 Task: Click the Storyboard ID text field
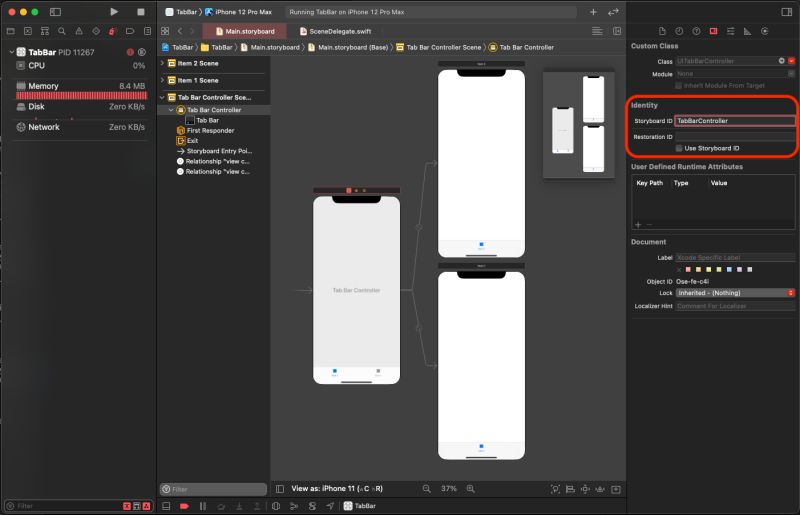(x=735, y=121)
